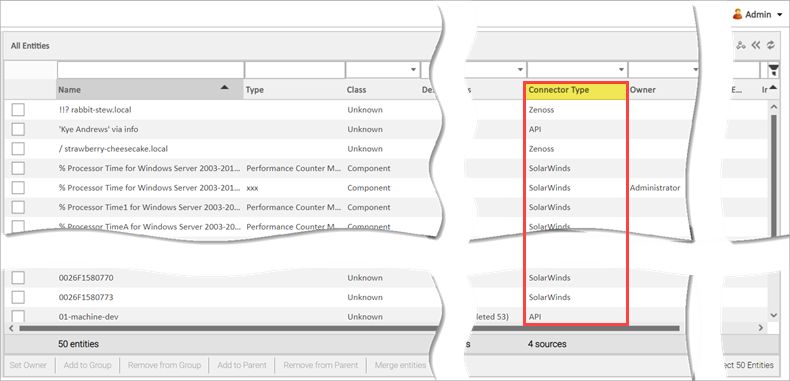The width and height of the screenshot is (790, 381).
Task: Check the box for rabbit-stew.local row
Action: click(x=18, y=109)
